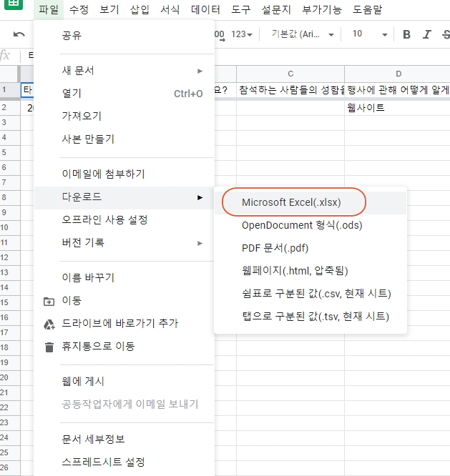Select 열기 Ctrl+O menu entry
Image resolution: width=450 pixels, height=476 pixels.
coord(124,94)
